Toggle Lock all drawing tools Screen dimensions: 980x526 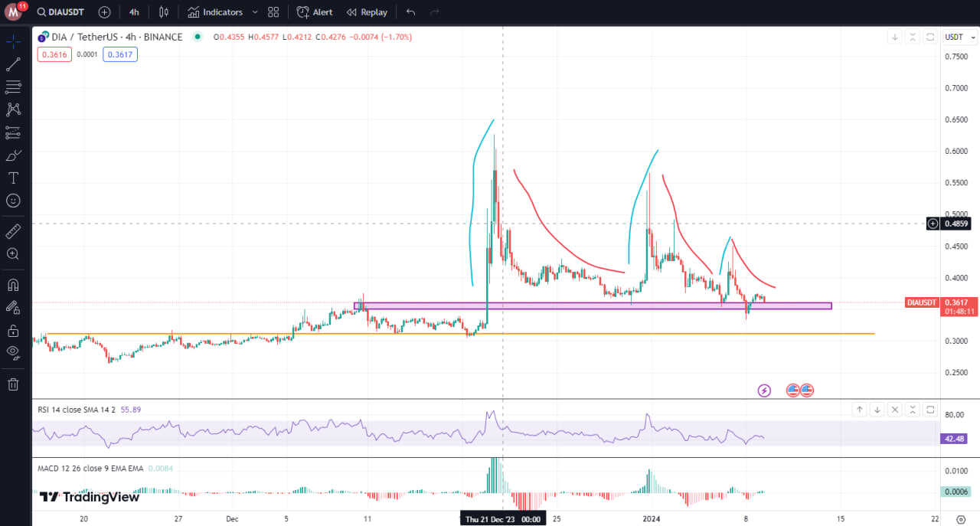13,331
